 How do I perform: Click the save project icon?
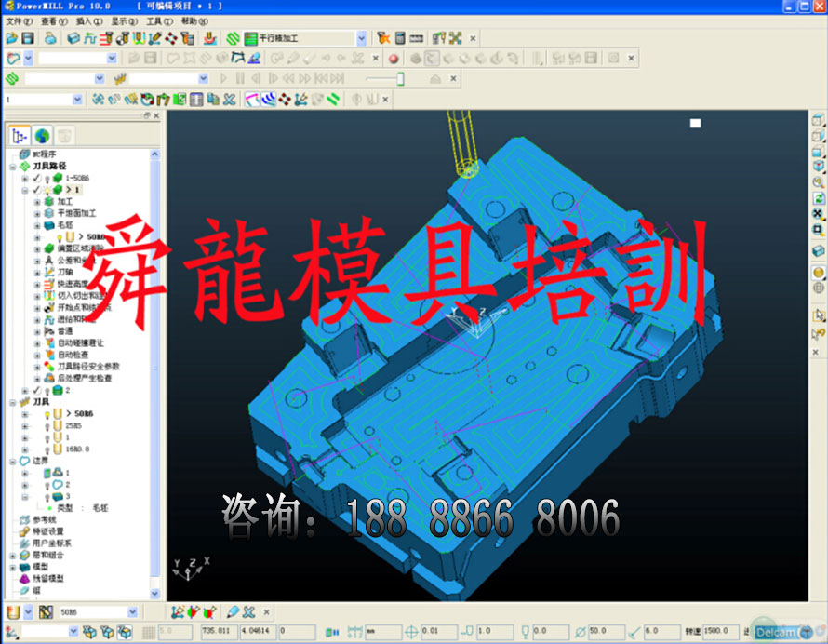(x=28, y=38)
